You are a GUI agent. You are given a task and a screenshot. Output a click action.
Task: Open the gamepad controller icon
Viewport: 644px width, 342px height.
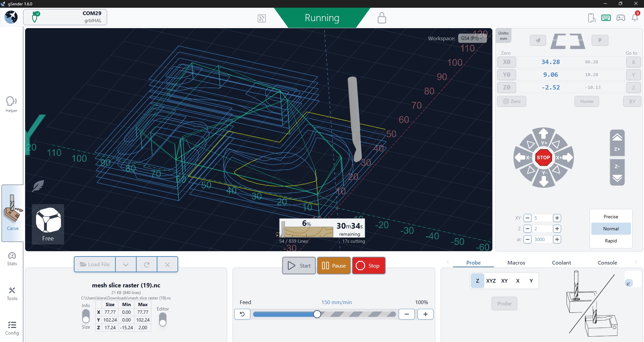tap(621, 18)
